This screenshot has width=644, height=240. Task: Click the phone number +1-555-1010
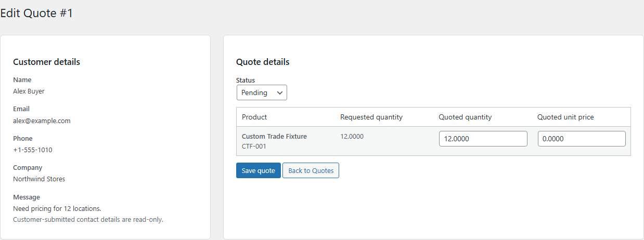[32, 150]
